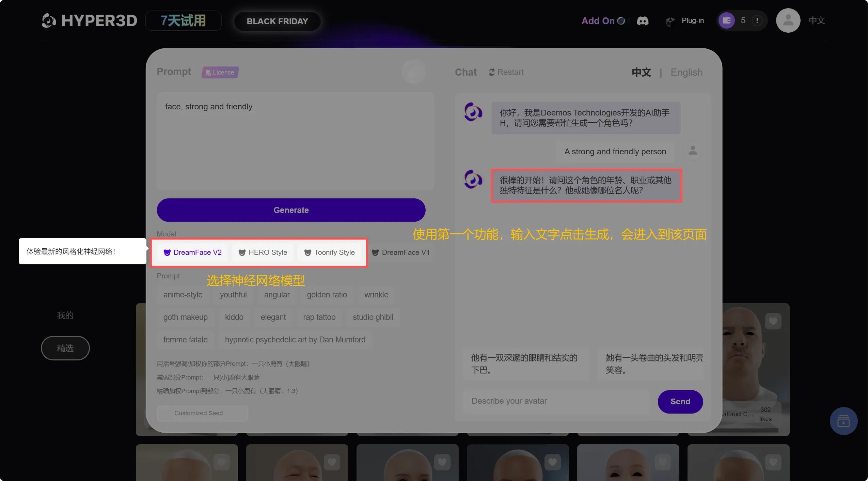Choose the DreamFace V1 model
The width and height of the screenshot is (868, 481).
coord(401,252)
